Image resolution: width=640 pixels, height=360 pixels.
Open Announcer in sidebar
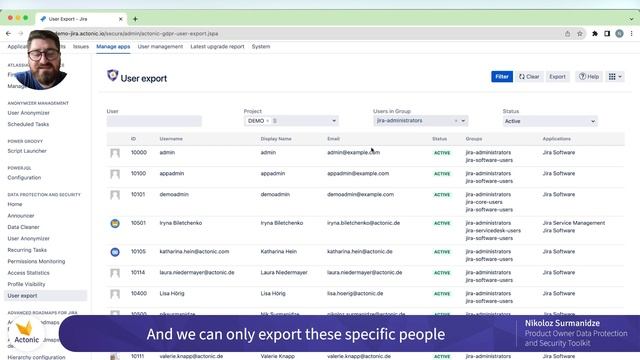[21, 216]
